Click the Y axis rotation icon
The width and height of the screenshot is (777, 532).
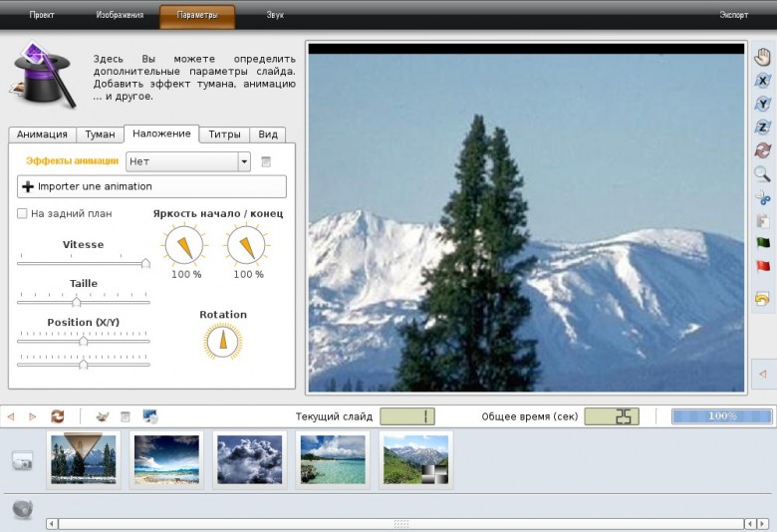point(763,105)
